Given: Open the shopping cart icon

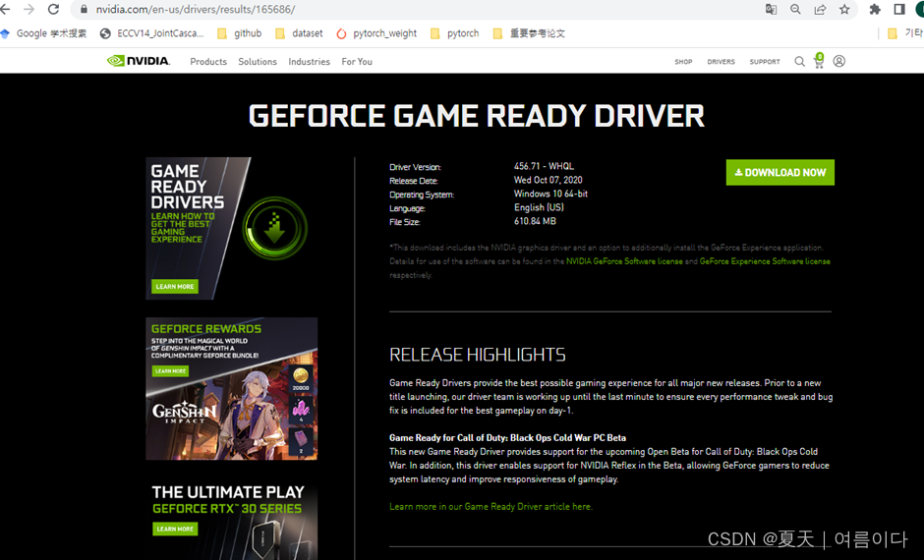Looking at the screenshot, I should coord(819,61).
